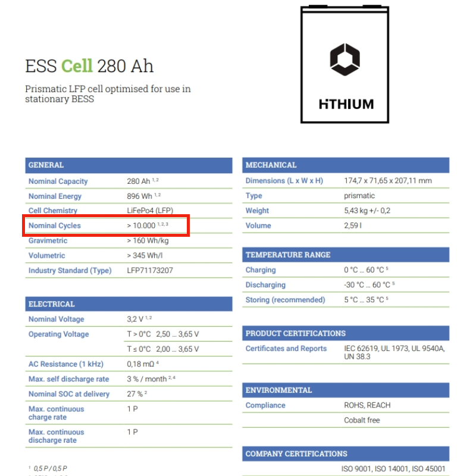
Task: Click the 'Prismatic LFP cell optimised' subtitle
Action: (108, 94)
